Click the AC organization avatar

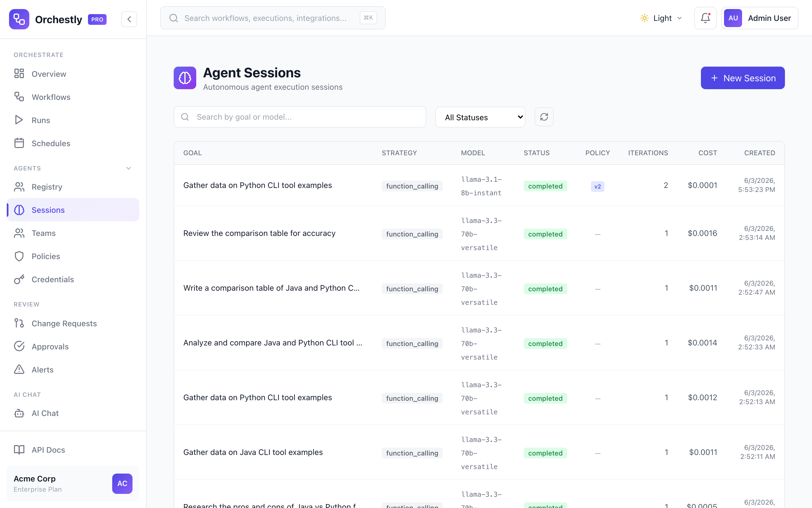tap(122, 483)
